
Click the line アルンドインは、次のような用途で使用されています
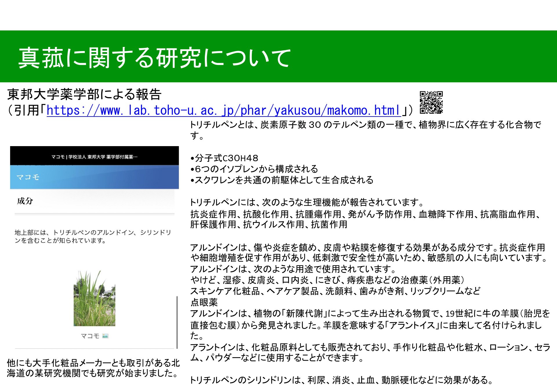[293, 269]
